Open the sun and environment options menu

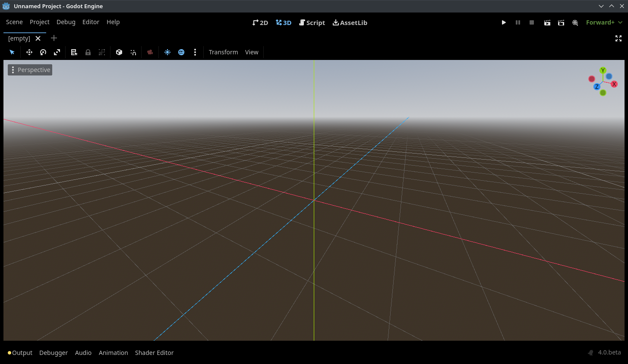[x=195, y=52]
